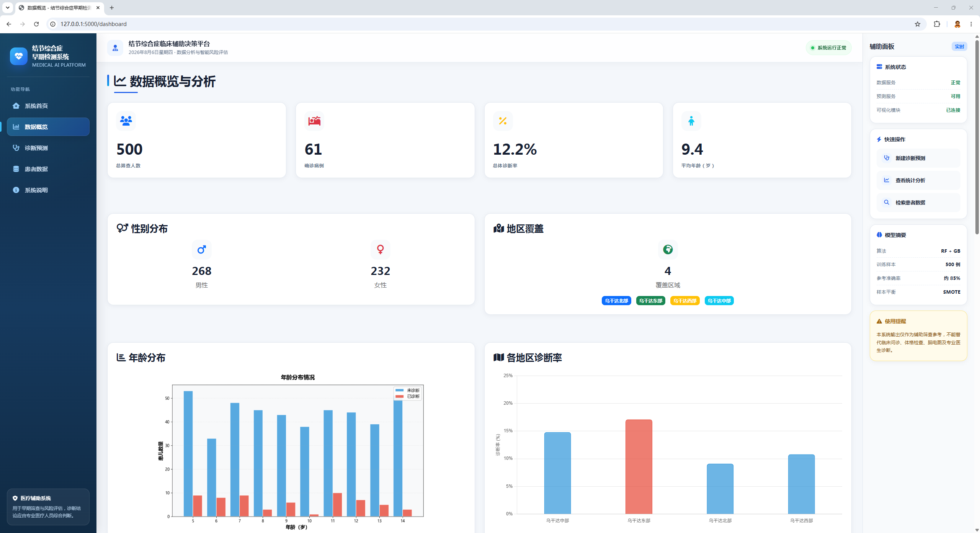Bookmark this page with the star icon
Screen dimensions: 980x533
tap(918, 24)
